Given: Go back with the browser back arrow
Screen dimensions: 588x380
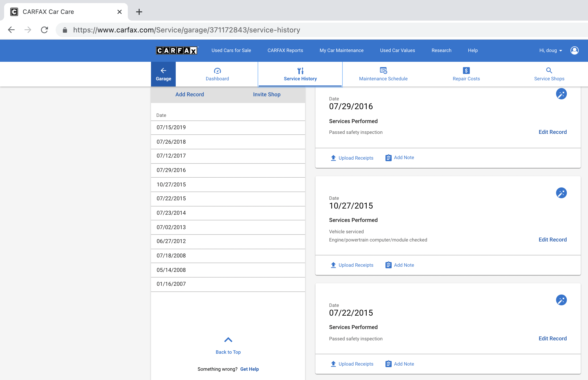Looking at the screenshot, I should click(x=11, y=30).
